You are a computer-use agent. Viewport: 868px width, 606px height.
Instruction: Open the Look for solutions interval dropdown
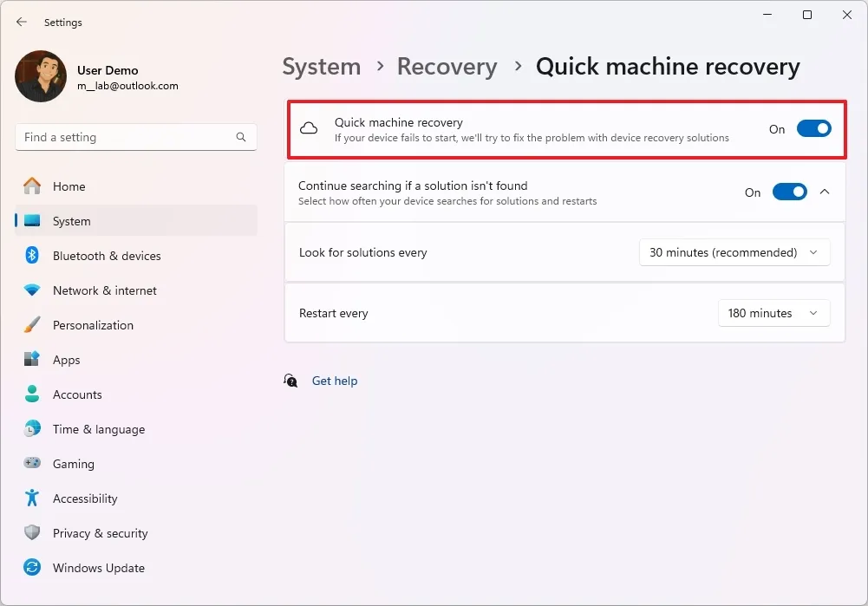(x=734, y=252)
